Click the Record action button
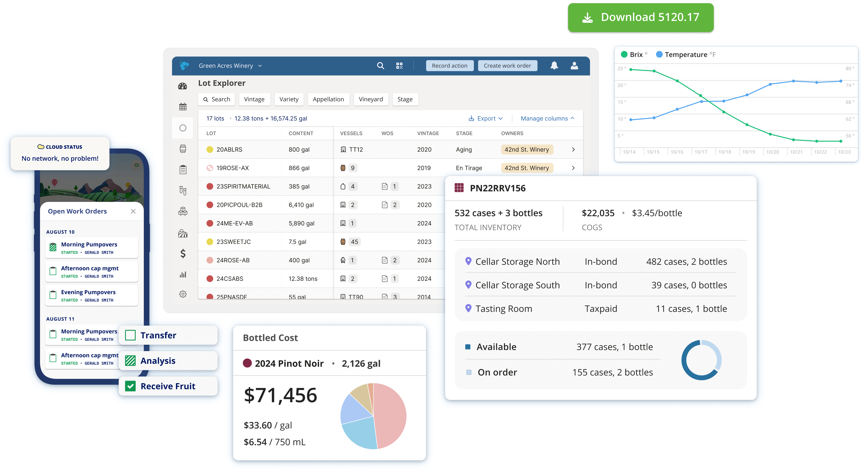The height and width of the screenshot is (472, 868). [449, 66]
